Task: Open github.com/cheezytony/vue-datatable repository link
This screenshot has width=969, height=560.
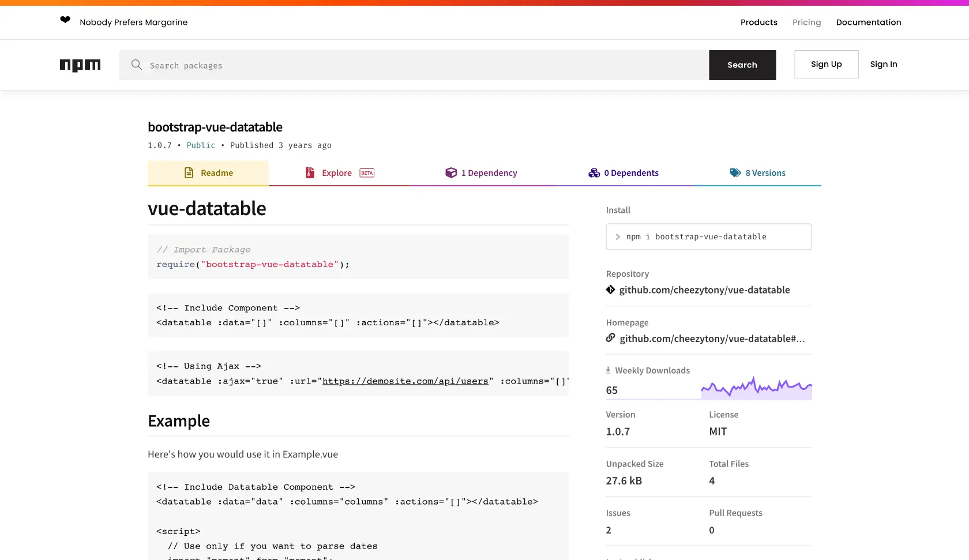Action: [x=705, y=290]
